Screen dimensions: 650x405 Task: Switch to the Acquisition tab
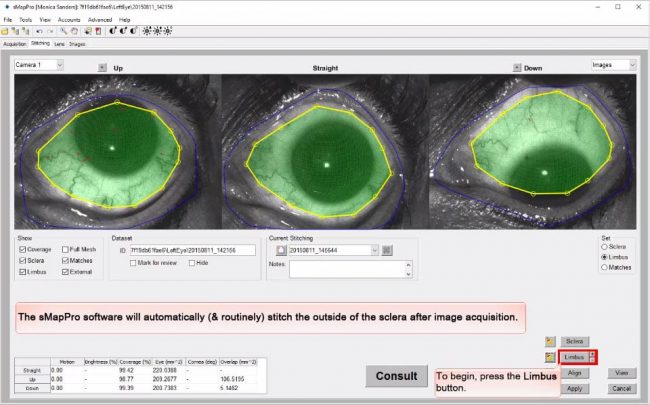pyautogui.click(x=14, y=44)
